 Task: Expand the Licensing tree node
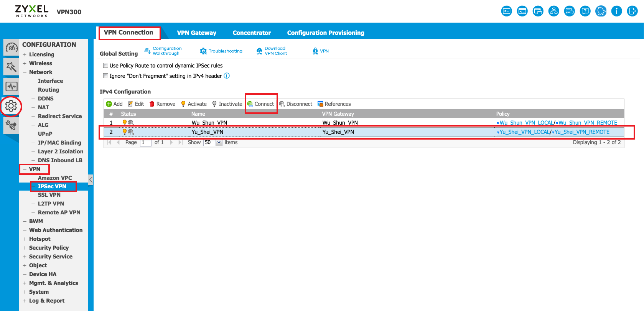(x=25, y=54)
